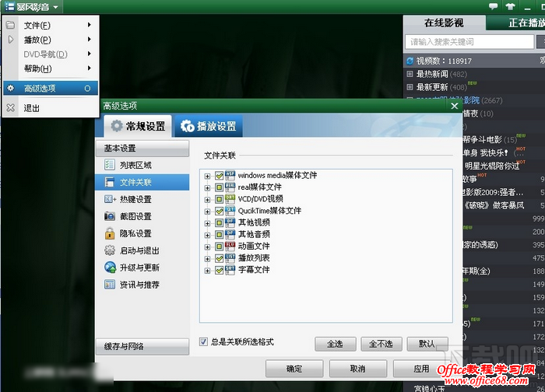Click the 升级与更新 globe icon
This screenshot has width=545, height=392.
[x=110, y=267]
